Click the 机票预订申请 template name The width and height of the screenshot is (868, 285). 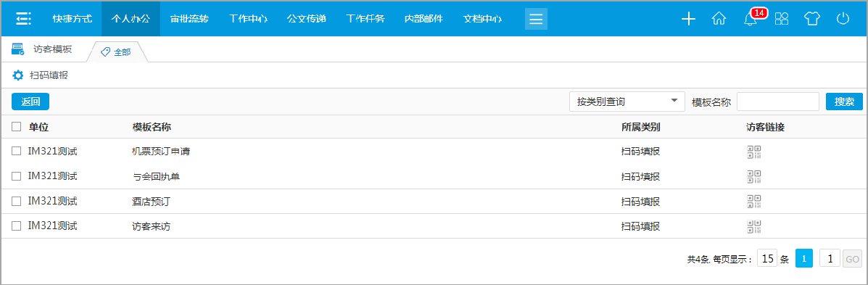pos(161,151)
